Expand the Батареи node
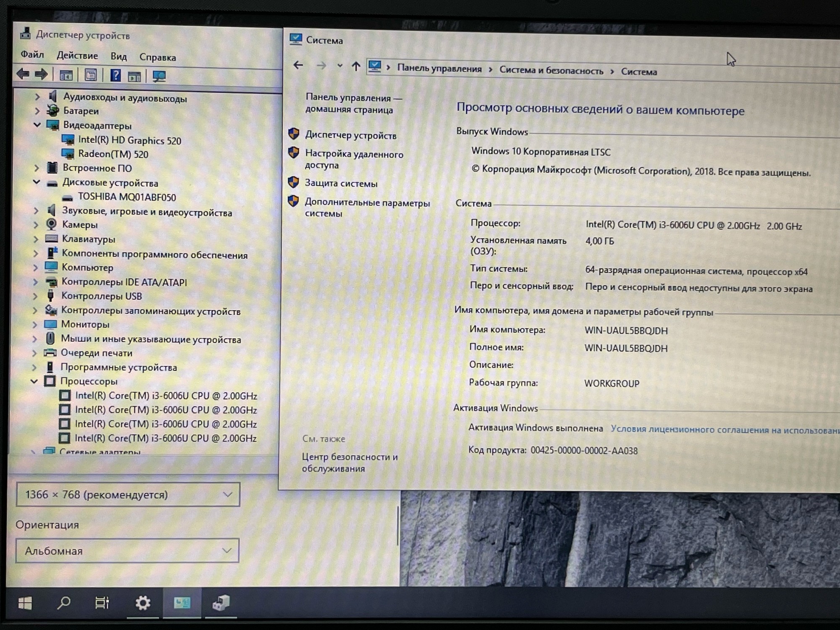Image resolution: width=840 pixels, height=630 pixels. coord(37,111)
